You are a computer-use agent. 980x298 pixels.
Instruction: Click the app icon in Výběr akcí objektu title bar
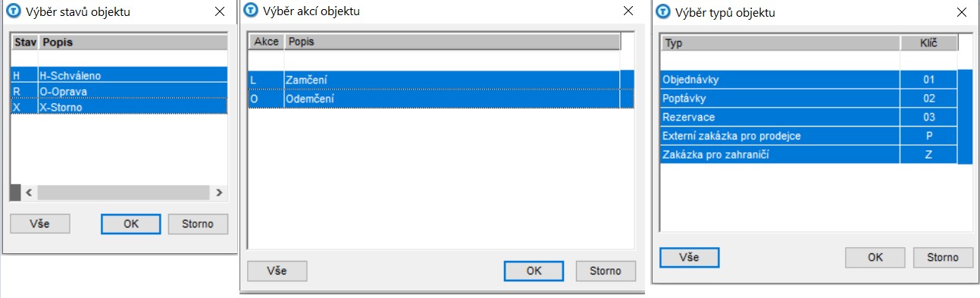click(252, 11)
